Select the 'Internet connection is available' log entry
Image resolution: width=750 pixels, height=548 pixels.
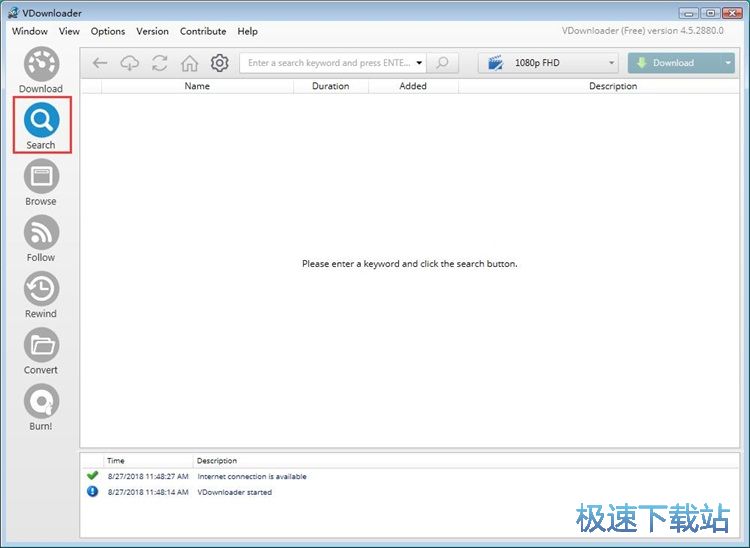pos(252,476)
